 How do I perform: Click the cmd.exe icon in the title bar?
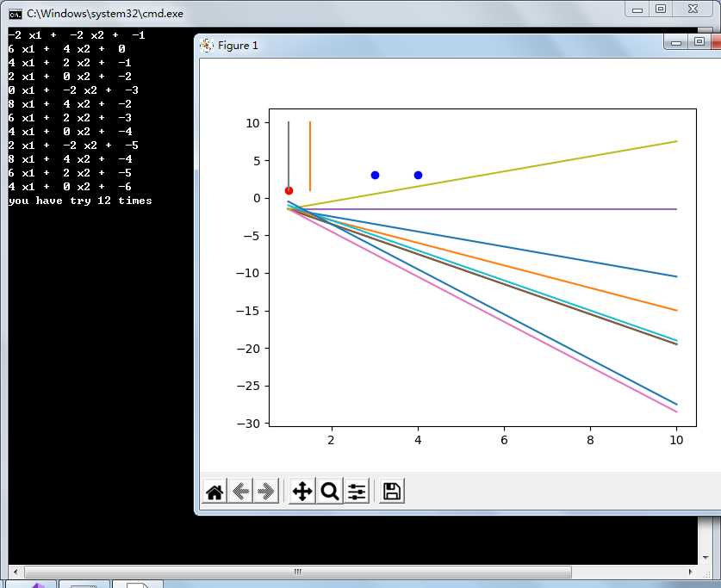coord(16,15)
